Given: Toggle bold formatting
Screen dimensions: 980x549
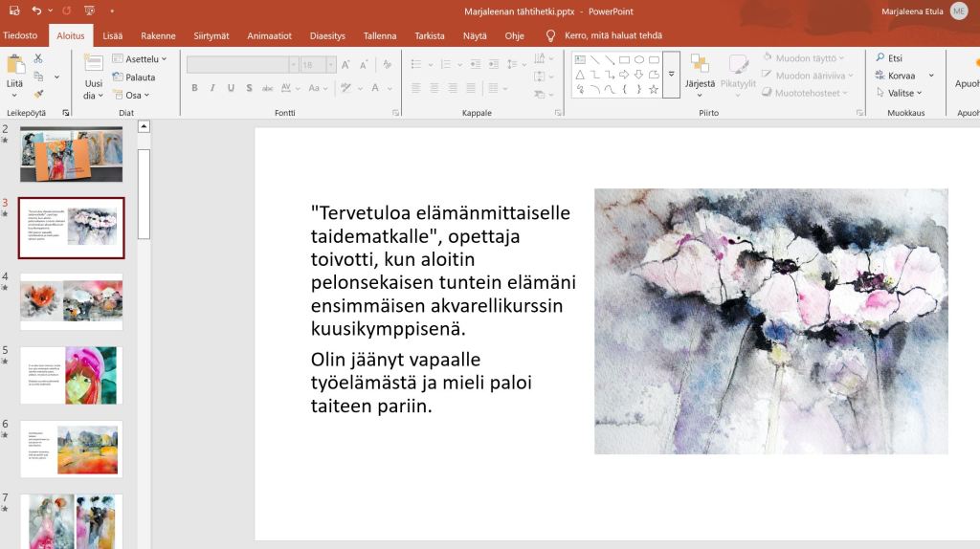Looking at the screenshot, I should point(194,88).
